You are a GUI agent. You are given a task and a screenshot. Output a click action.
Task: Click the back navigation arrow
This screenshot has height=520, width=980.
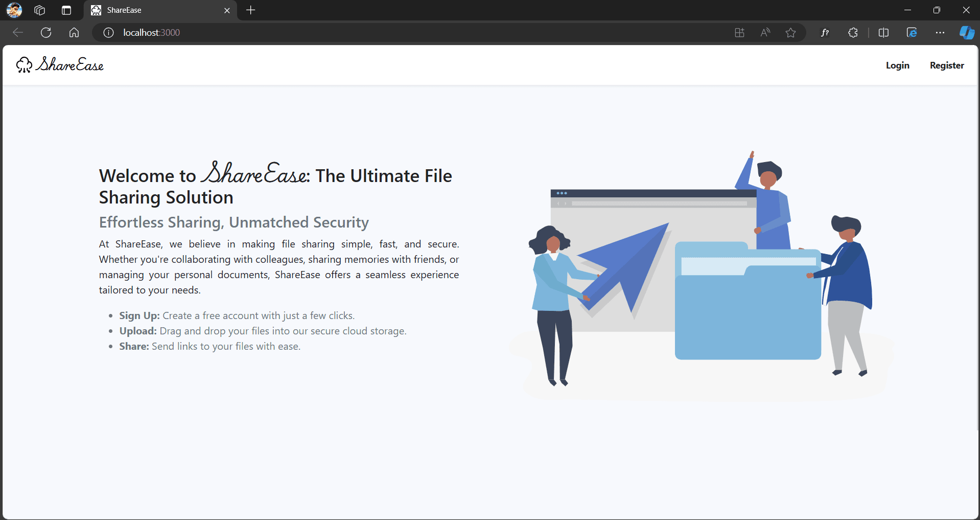[18, 33]
